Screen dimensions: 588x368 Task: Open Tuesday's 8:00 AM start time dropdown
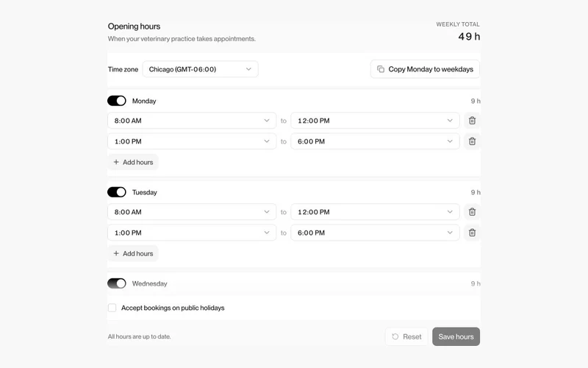pyautogui.click(x=192, y=212)
